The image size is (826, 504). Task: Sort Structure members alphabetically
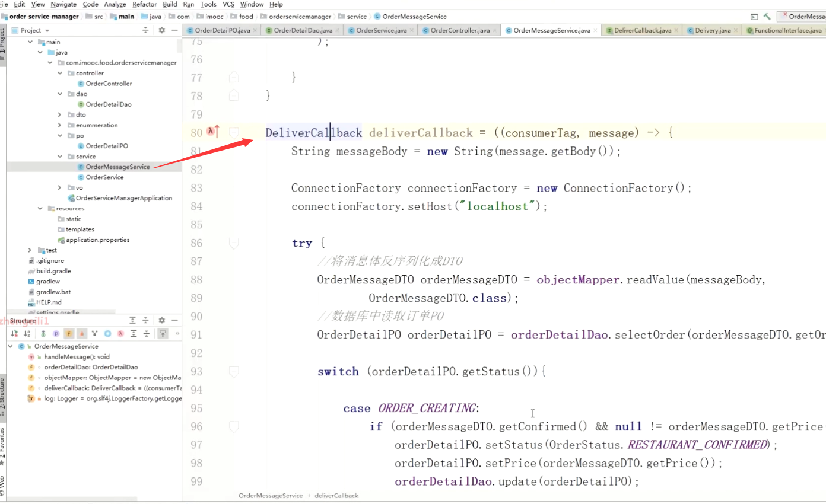tap(27, 334)
